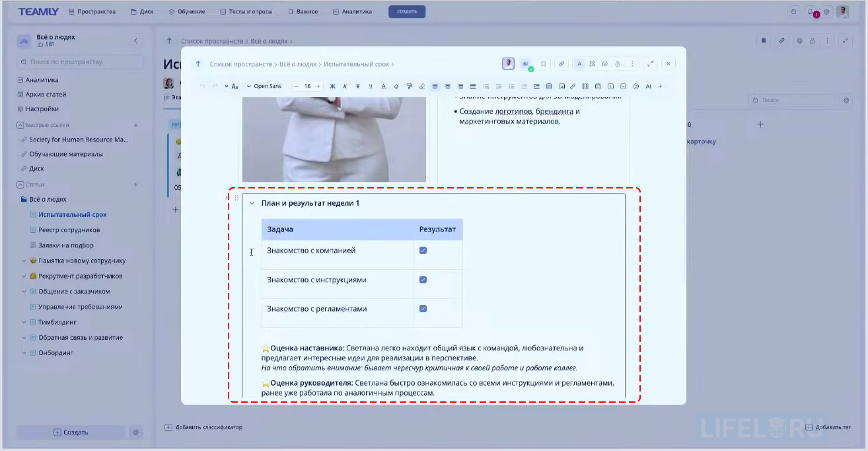Open the Обучение menu in the top bar

tap(187, 11)
